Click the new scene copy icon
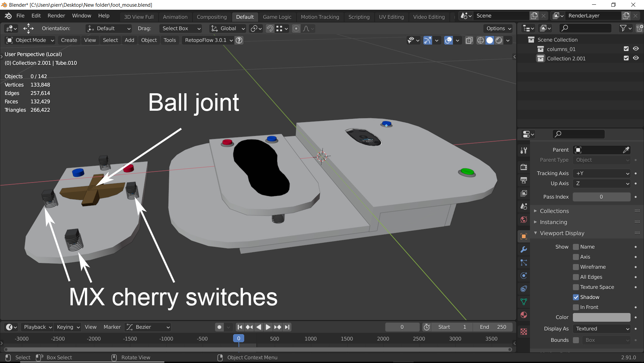This screenshot has width=644, height=363. 534,16
